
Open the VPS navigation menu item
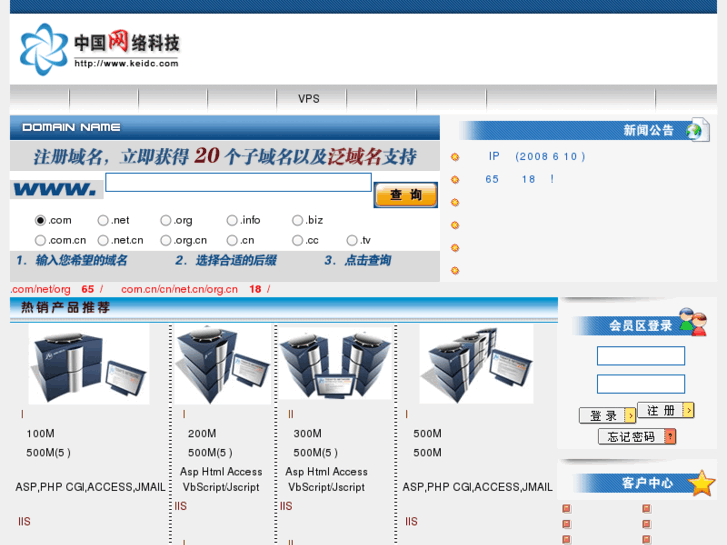(309, 99)
